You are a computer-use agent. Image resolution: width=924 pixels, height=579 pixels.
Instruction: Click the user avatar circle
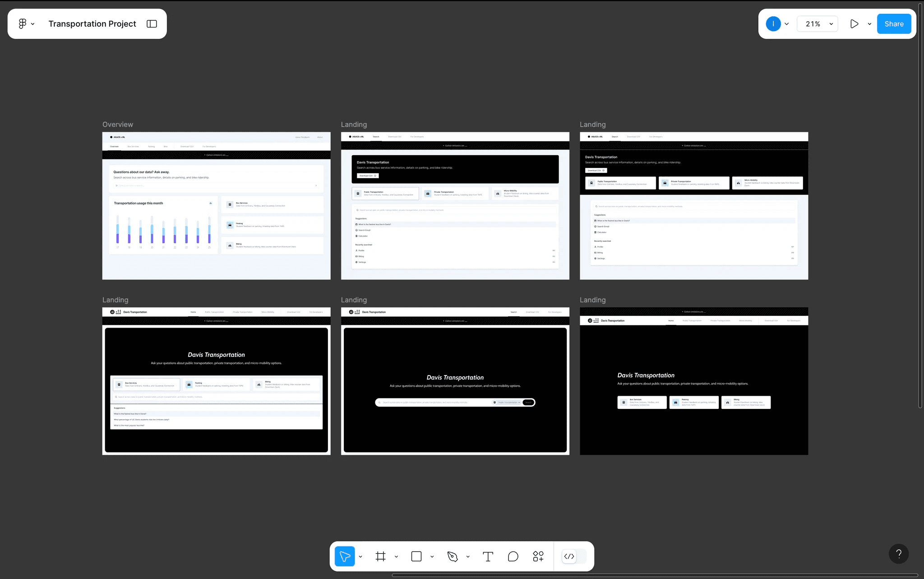point(773,24)
